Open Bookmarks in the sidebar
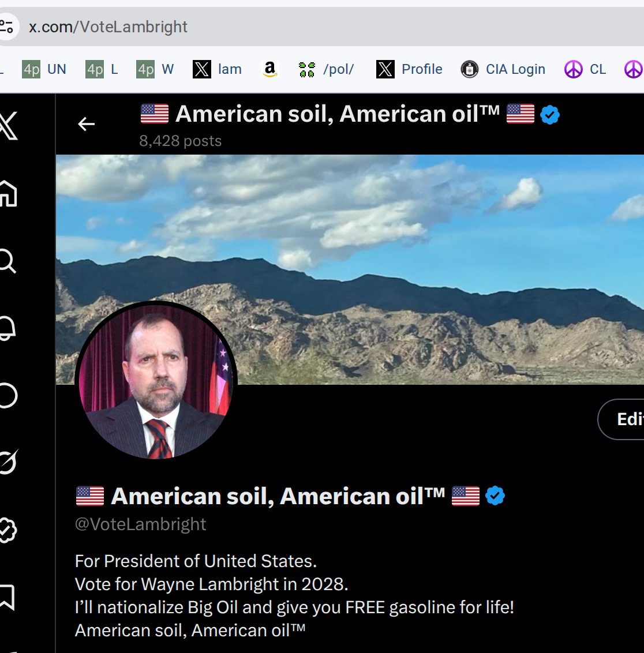The image size is (644, 653). coord(8,598)
